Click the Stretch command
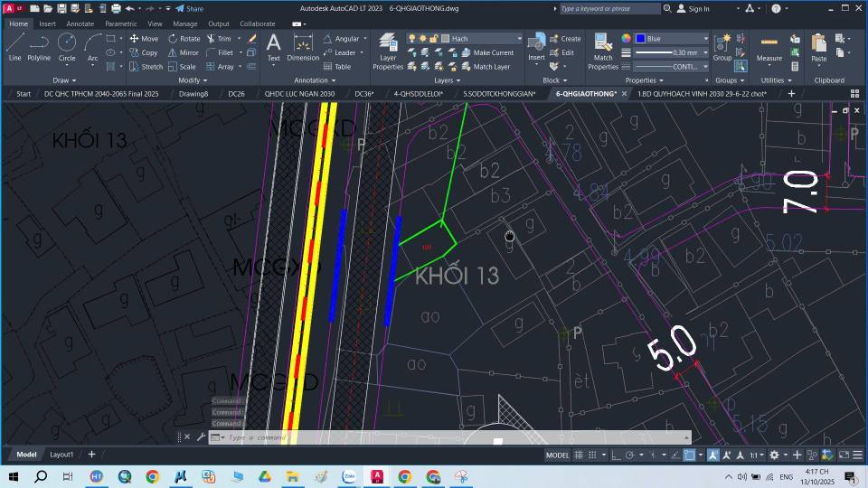868x488 pixels. [x=146, y=66]
